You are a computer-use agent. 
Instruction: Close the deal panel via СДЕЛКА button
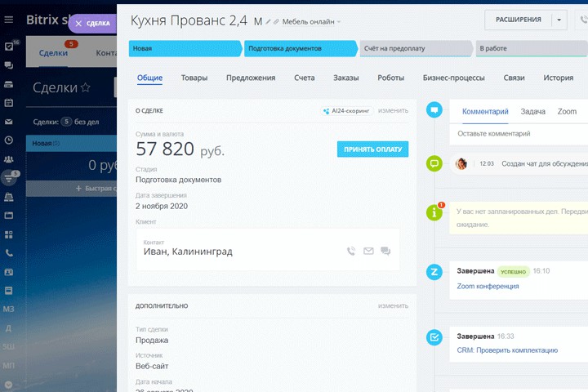92,23
